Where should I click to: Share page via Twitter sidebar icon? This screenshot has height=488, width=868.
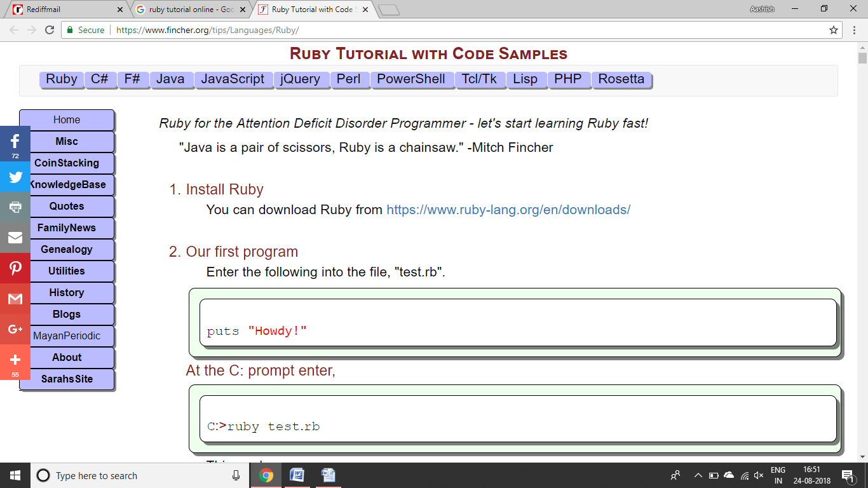pos(15,177)
